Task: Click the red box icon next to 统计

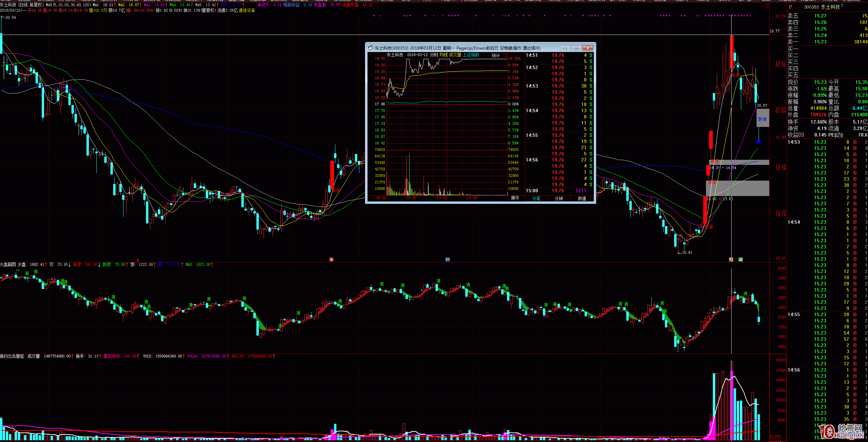Action: click(505, 55)
